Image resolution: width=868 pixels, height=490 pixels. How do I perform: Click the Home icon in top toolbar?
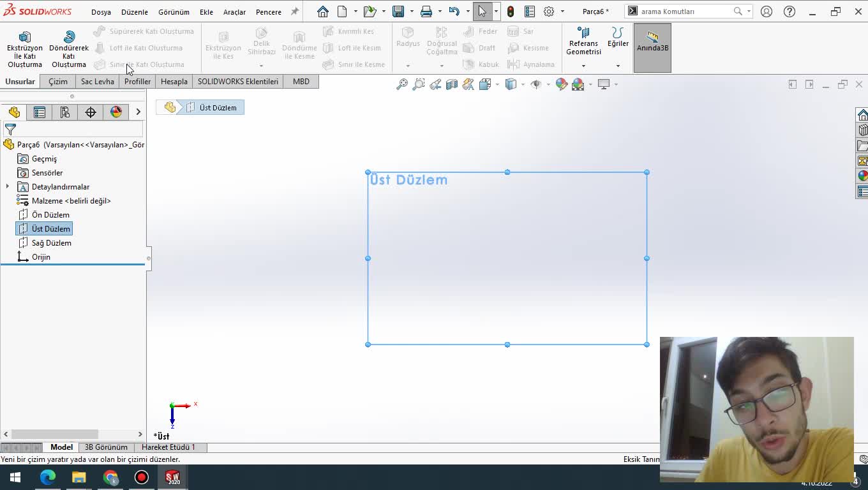(x=323, y=11)
